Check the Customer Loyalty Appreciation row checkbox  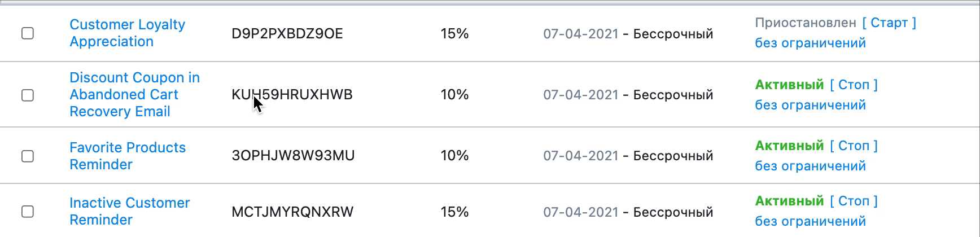(x=27, y=33)
